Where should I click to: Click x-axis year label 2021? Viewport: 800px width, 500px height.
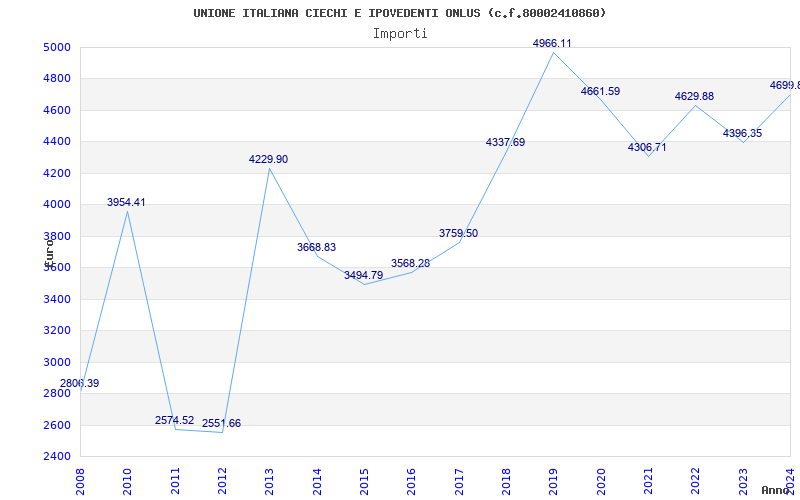(x=648, y=481)
